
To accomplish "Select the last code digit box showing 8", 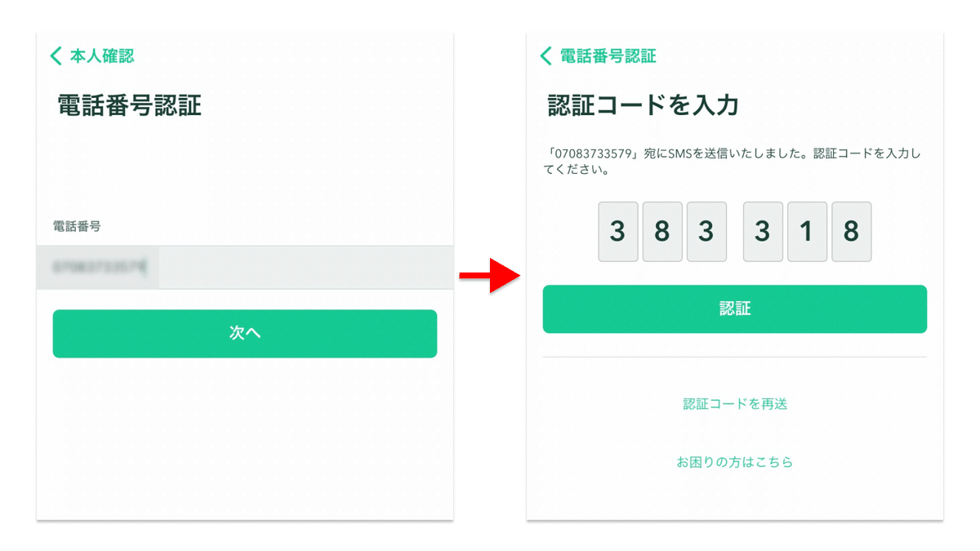I will (x=851, y=231).
